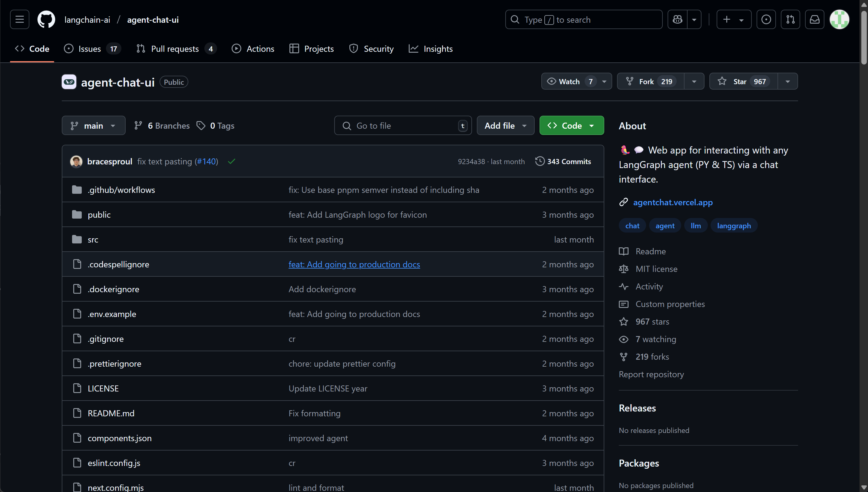Fork the repository with the Fork button
Viewport: 868px width, 492px height.
[x=650, y=81]
